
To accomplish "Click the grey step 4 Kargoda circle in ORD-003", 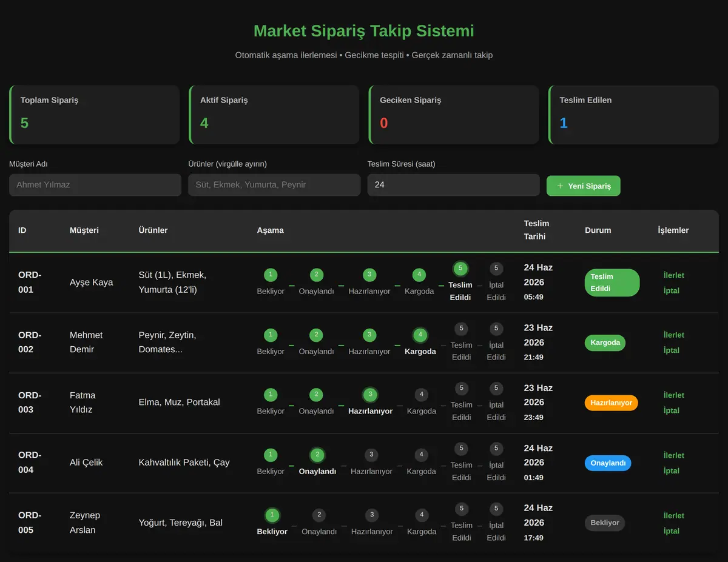I will pyautogui.click(x=422, y=395).
